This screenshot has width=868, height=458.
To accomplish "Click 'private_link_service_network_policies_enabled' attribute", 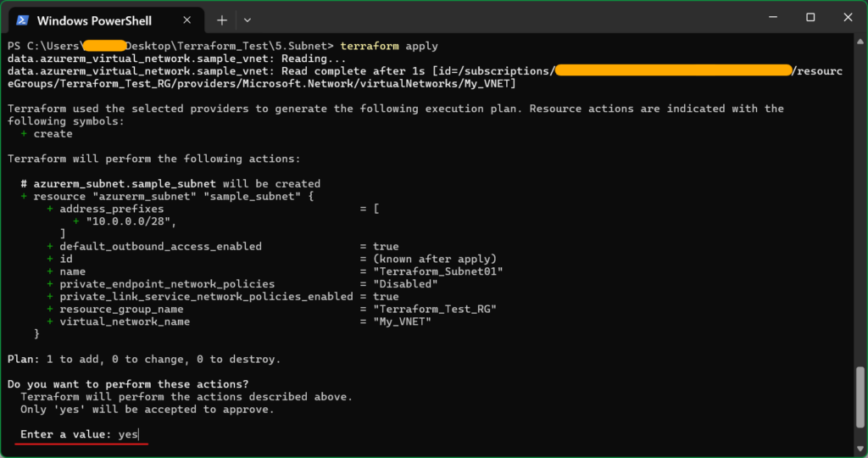I will pos(206,296).
